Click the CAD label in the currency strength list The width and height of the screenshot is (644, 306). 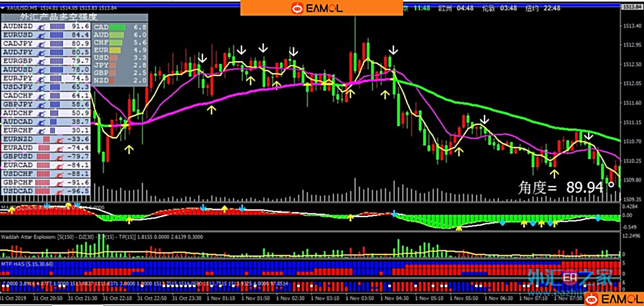pyautogui.click(x=101, y=27)
